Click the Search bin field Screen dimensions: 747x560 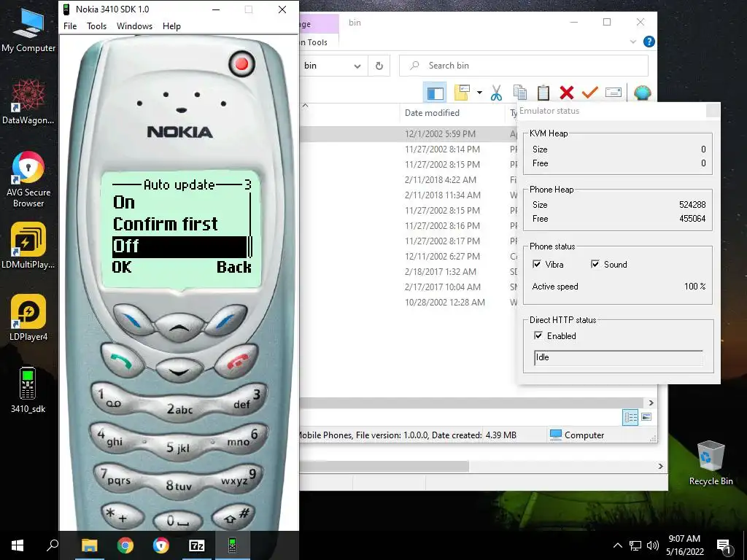(x=524, y=66)
